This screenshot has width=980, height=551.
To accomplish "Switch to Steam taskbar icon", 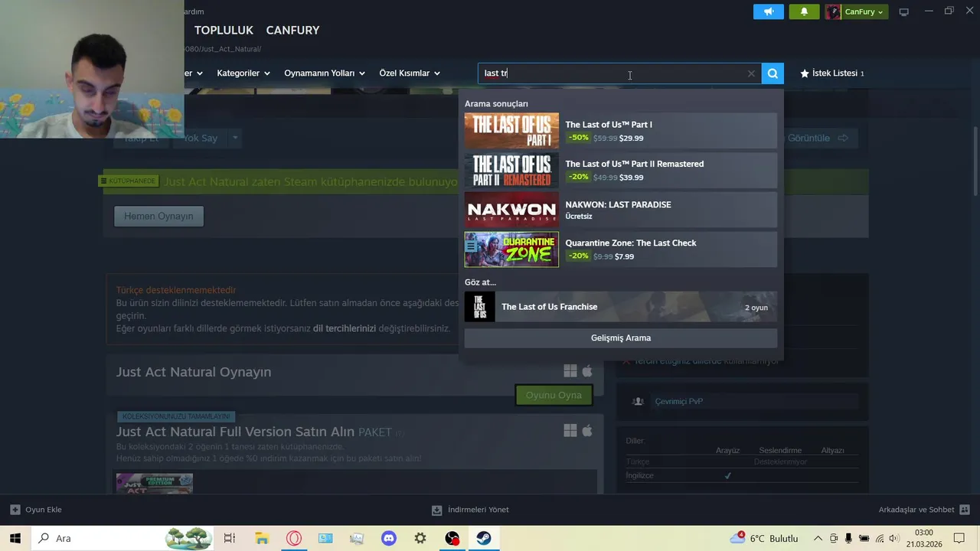I will 484,538.
